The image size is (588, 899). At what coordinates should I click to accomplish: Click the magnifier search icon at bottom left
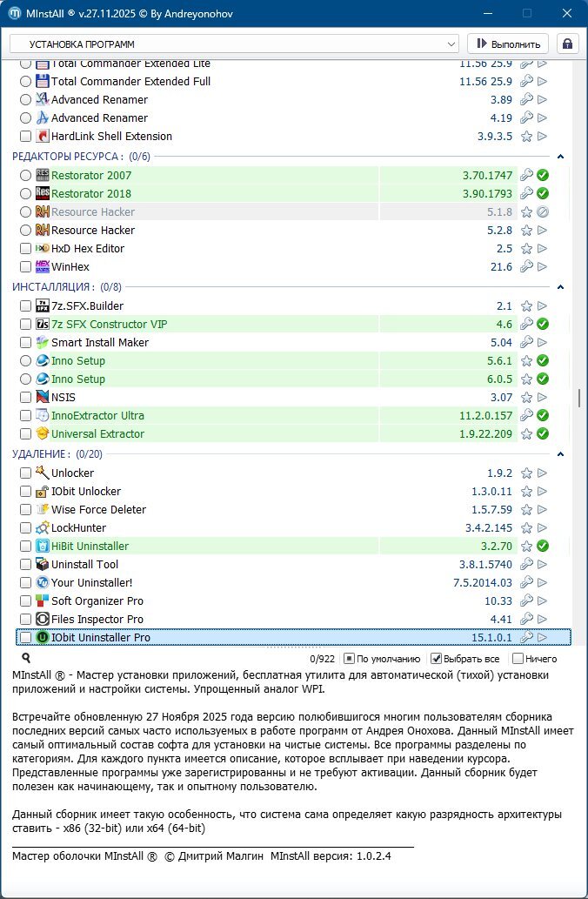coord(26,659)
